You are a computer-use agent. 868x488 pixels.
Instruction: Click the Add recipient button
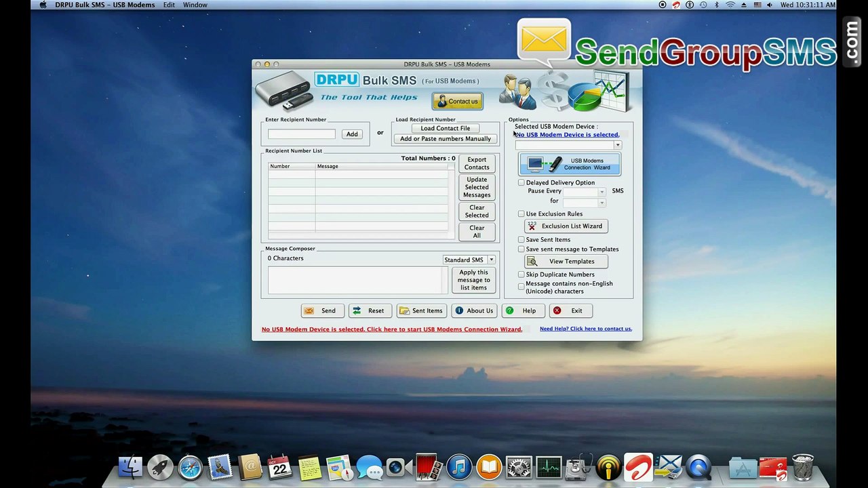coord(352,134)
